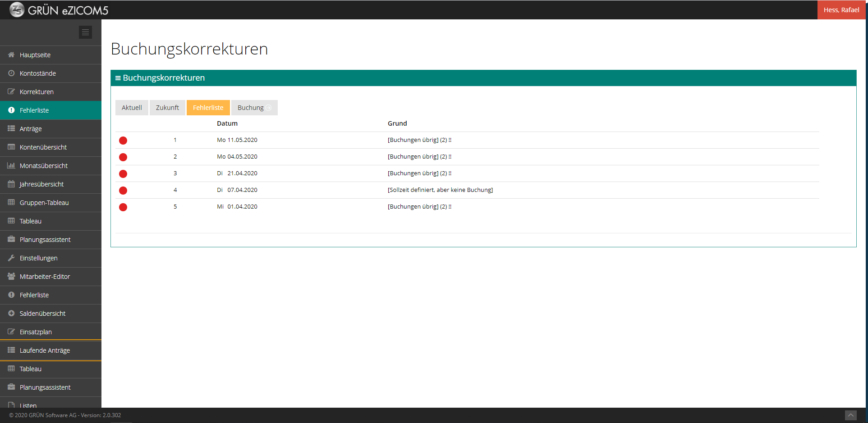The height and width of the screenshot is (423, 868).
Task: Open the Buchung tab
Action: point(254,108)
